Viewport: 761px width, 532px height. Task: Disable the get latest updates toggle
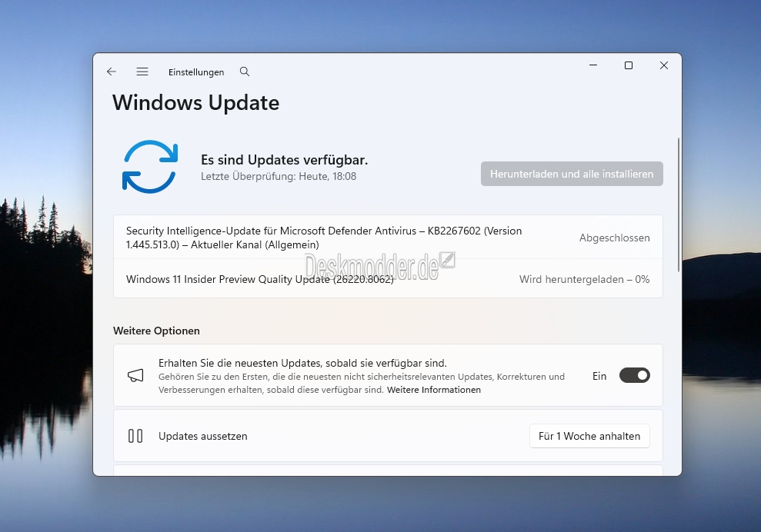pyautogui.click(x=634, y=375)
